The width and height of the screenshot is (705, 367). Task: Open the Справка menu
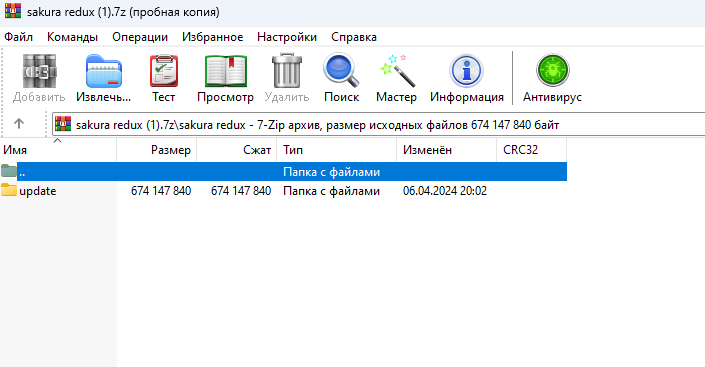354,37
